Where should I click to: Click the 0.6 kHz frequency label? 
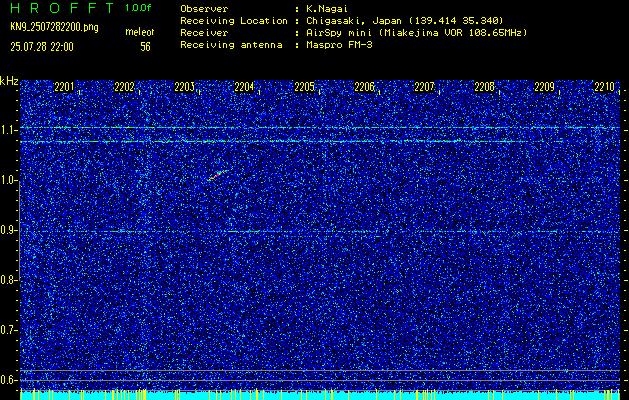tap(8, 380)
